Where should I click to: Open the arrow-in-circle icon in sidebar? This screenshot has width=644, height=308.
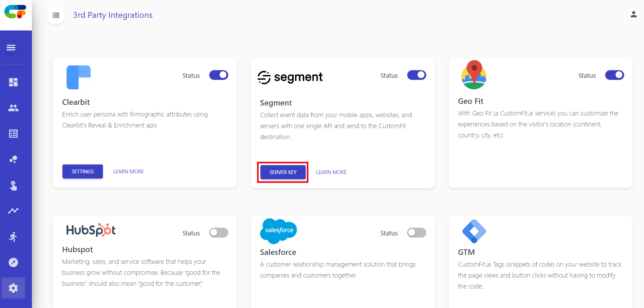(13, 262)
